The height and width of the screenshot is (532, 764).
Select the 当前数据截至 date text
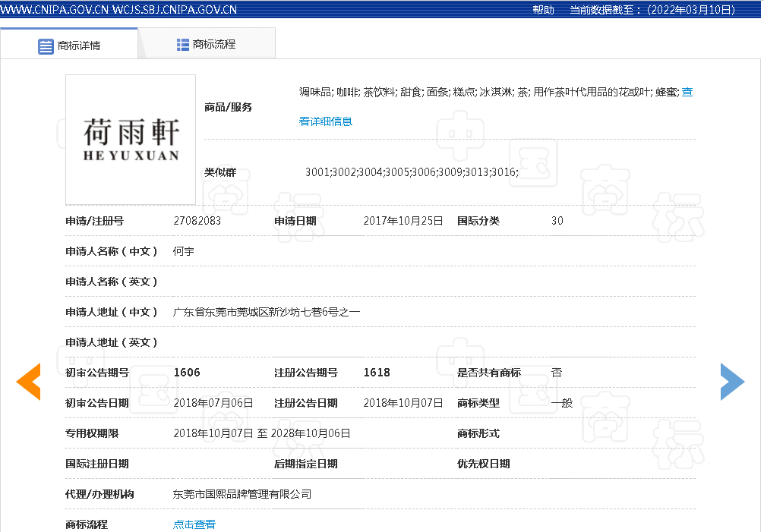pos(652,10)
